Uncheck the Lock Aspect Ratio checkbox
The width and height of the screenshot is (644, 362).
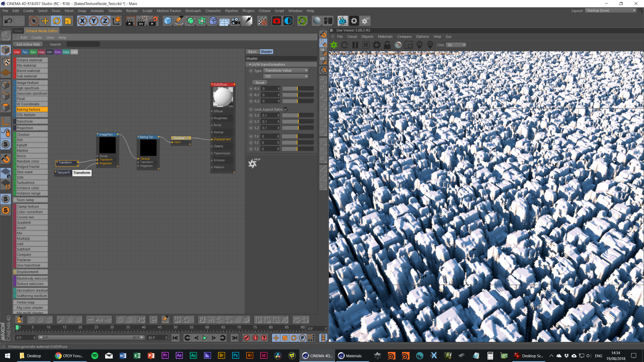[x=286, y=109]
